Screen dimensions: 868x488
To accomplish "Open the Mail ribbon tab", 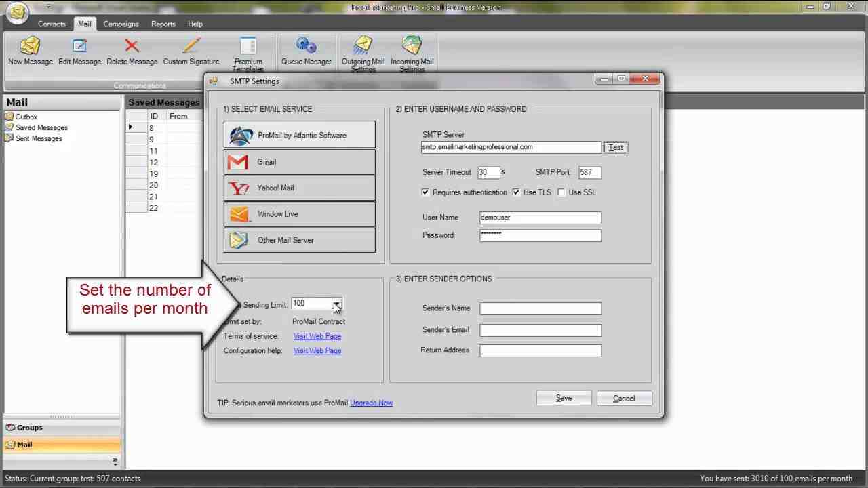I will (x=84, y=24).
